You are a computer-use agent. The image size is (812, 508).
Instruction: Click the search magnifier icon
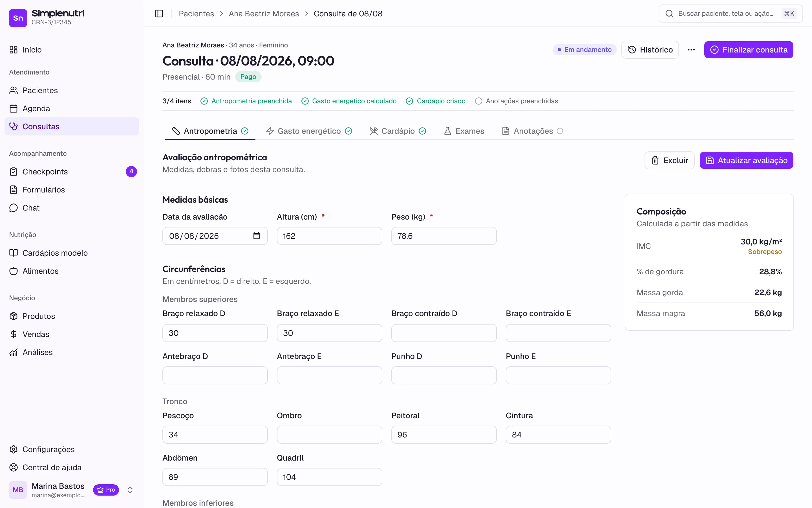pyautogui.click(x=669, y=14)
